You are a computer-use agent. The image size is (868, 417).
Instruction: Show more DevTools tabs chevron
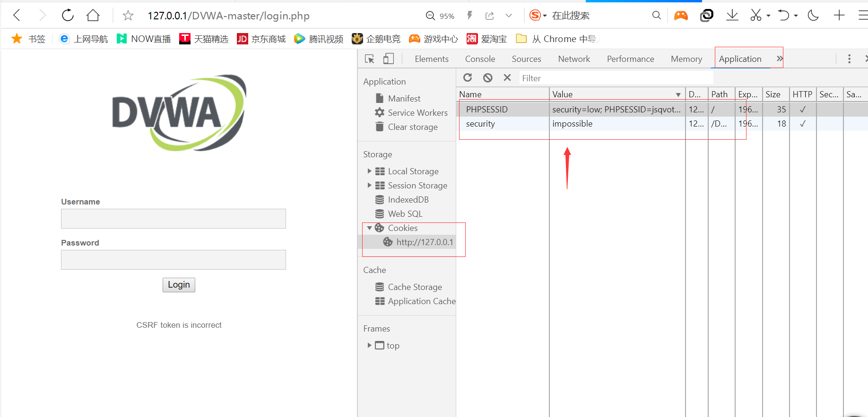click(x=779, y=59)
